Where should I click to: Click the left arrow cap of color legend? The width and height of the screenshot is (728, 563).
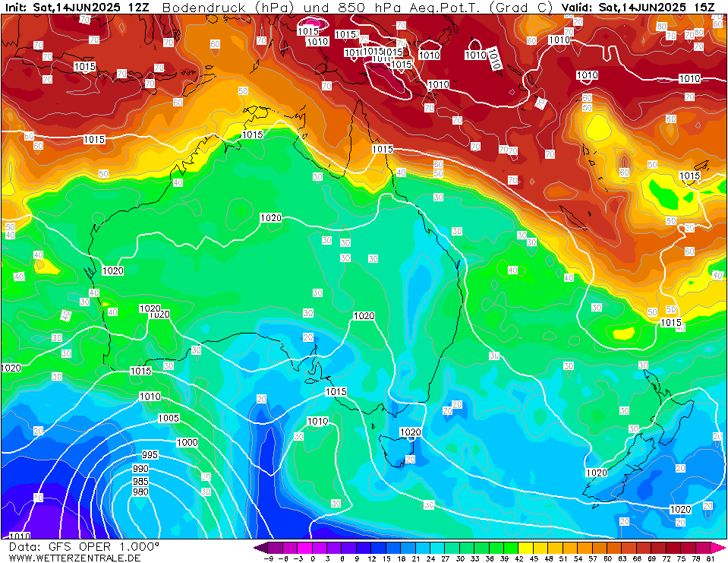[261, 548]
